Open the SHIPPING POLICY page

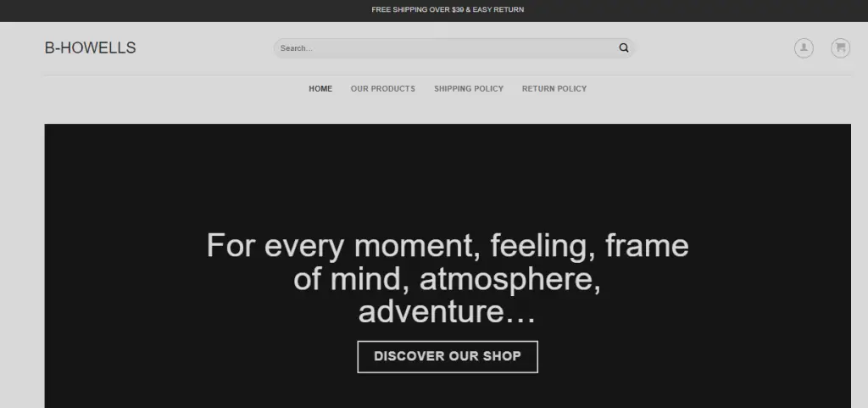[468, 88]
